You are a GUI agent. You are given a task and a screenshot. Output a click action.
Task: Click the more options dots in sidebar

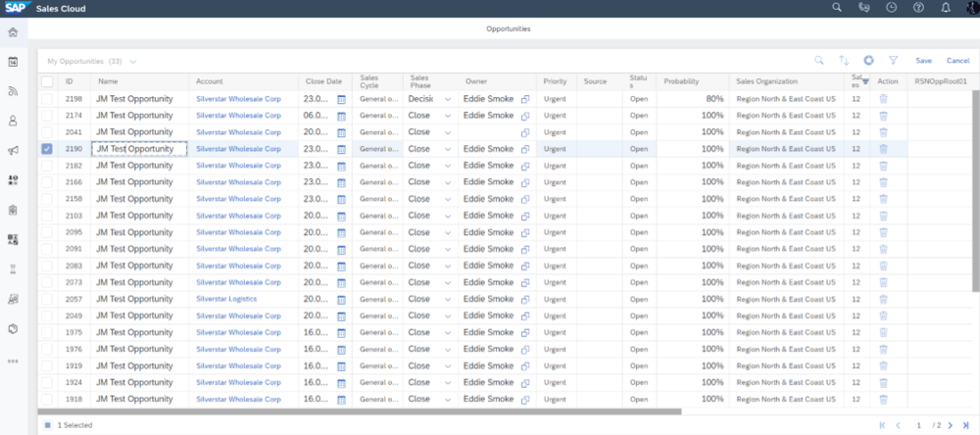[13, 362]
